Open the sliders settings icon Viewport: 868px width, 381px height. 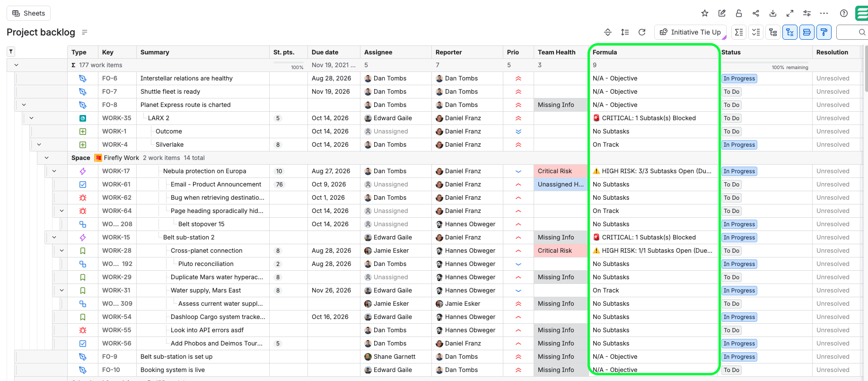[807, 13]
